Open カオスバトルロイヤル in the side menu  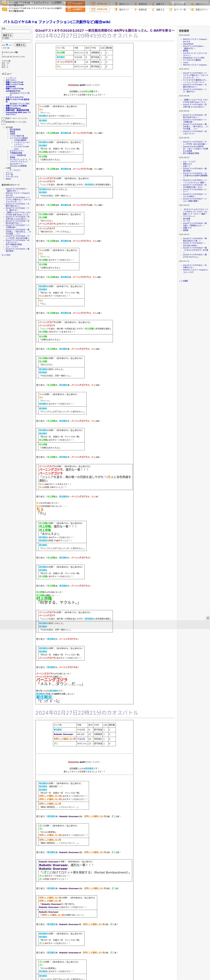coord(15,97)
